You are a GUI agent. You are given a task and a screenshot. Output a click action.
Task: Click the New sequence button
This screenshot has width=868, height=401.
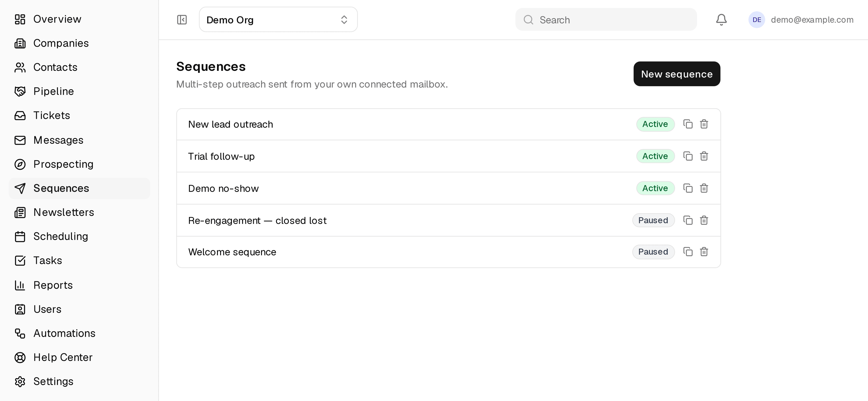click(677, 74)
